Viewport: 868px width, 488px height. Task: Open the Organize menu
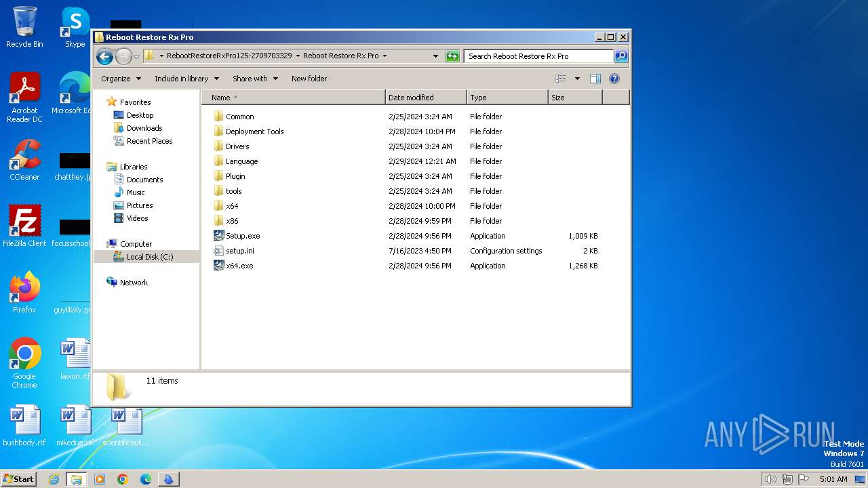coord(121,79)
